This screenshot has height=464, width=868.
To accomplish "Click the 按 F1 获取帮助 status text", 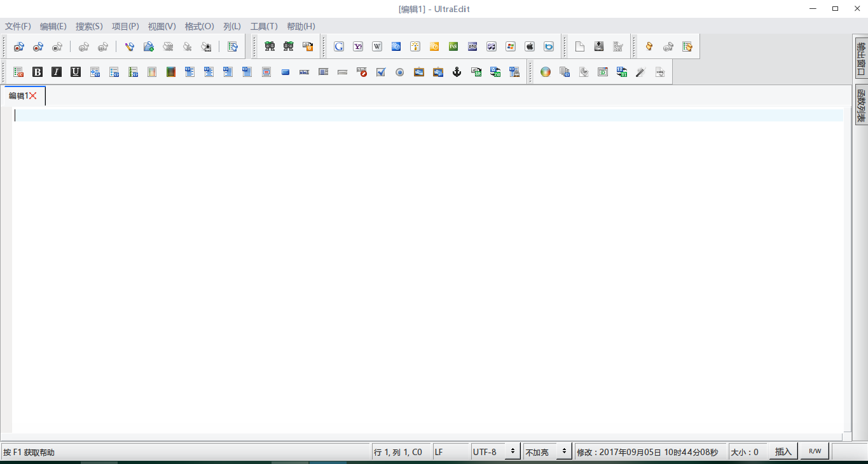I will [29, 453].
